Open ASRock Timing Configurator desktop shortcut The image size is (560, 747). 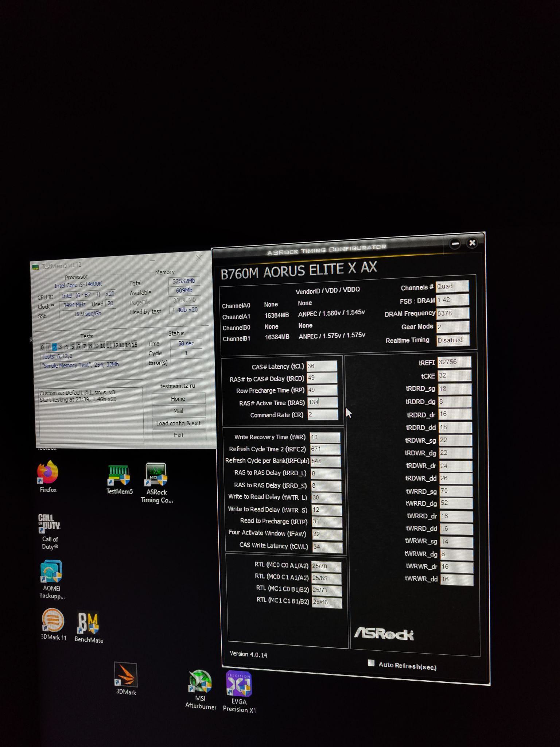(x=156, y=483)
